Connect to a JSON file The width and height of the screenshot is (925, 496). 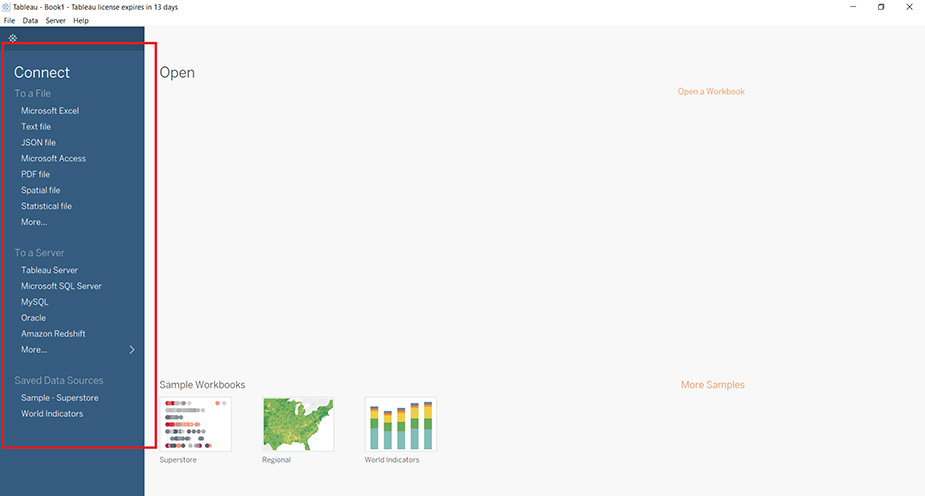(38, 143)
